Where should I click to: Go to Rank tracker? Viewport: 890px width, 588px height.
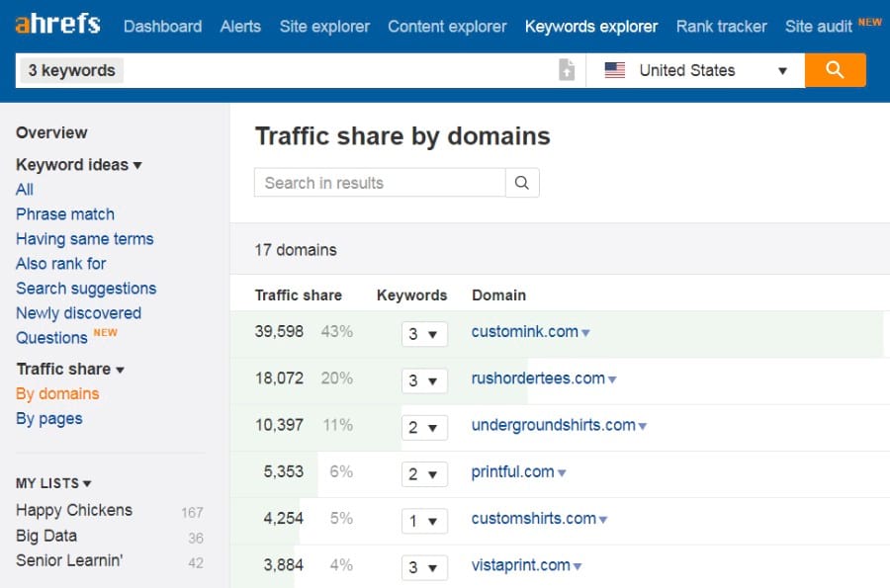tap(721, 27)
